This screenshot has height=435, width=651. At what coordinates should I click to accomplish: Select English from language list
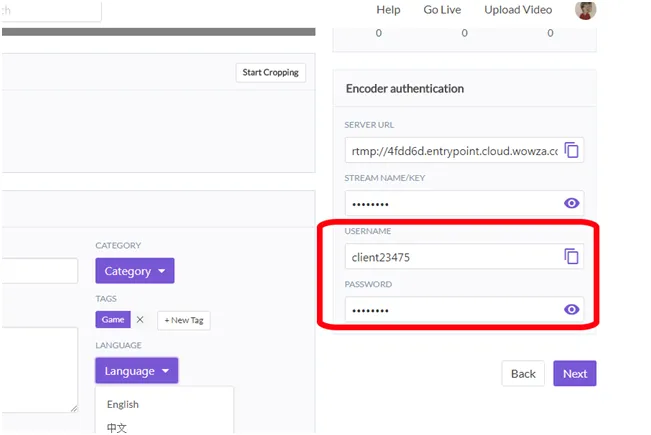[x=122, y=404]
